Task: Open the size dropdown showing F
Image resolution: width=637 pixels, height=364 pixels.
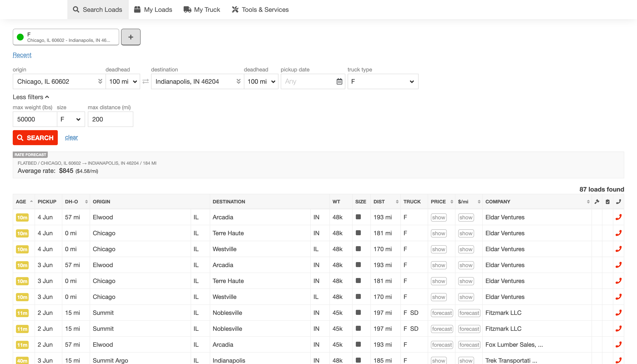Action: [x=71, y=119]
